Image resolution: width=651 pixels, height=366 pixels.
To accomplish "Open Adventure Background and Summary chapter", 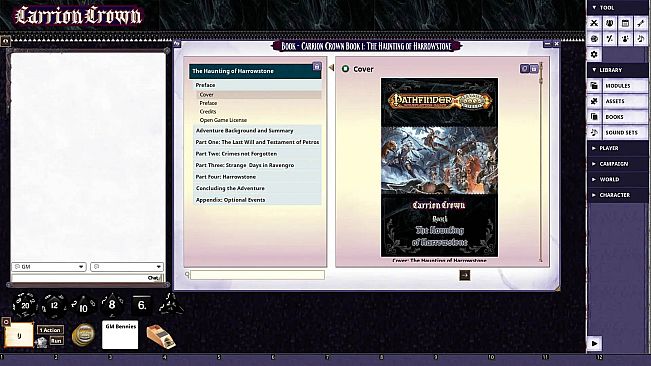I will (257, 130).
